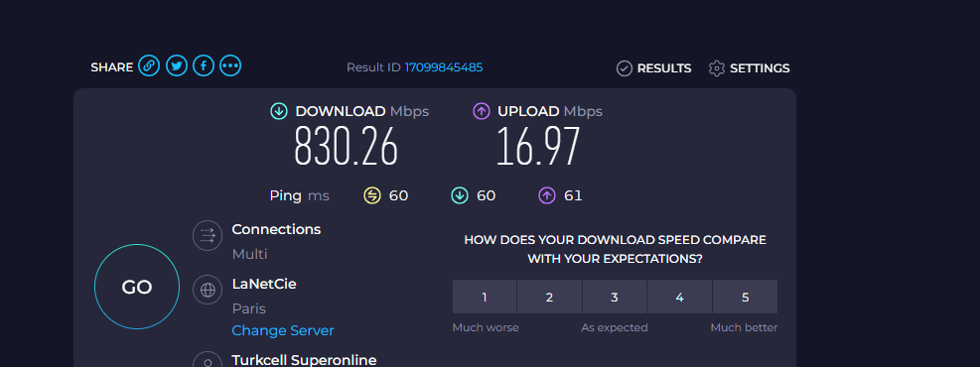Click the SHARE label
This screenshot has height=367, width=980.
pos(112,67)
